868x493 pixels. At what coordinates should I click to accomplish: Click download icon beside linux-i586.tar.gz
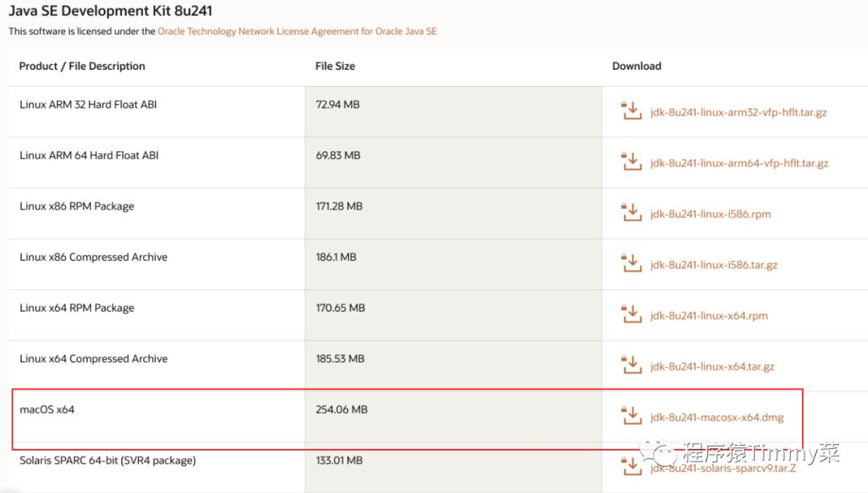(631, 263)
